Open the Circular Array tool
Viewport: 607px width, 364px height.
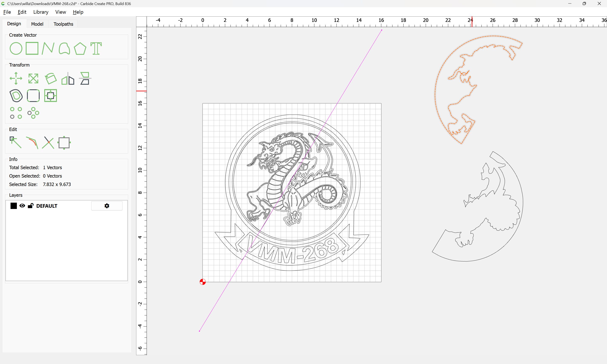pos(33,113)
